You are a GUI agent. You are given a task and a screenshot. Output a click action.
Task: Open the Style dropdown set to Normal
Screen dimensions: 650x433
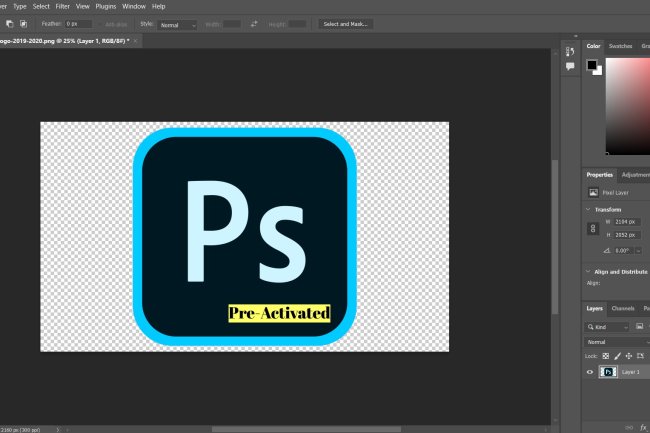(178, 23)
